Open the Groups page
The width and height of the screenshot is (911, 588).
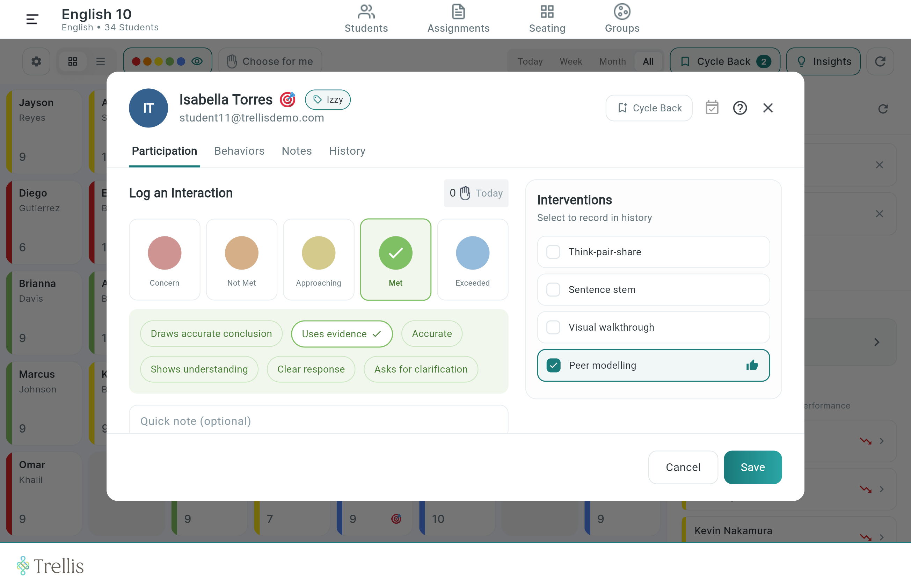point(622,19)
